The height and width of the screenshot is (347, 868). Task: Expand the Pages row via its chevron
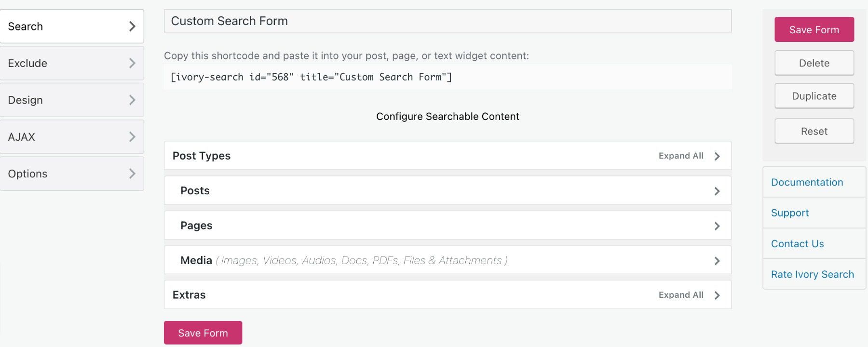click(717, 225)
